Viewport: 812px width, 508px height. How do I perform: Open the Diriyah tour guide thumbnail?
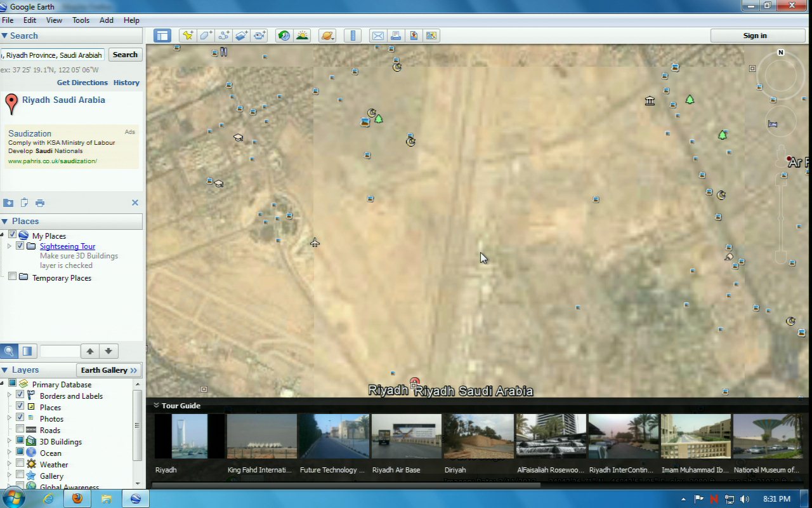[478, 436]
